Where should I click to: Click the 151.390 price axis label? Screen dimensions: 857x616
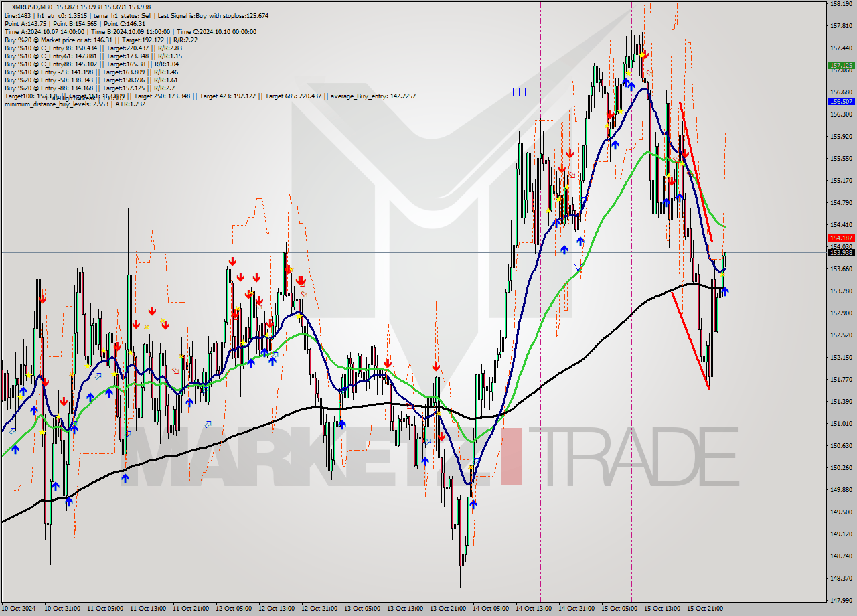point(841,402)
